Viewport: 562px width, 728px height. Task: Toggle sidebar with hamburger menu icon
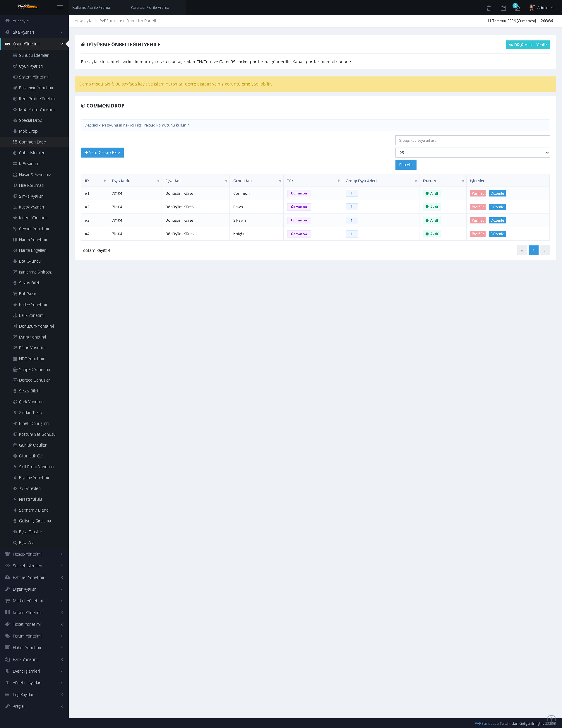[60, 7]
